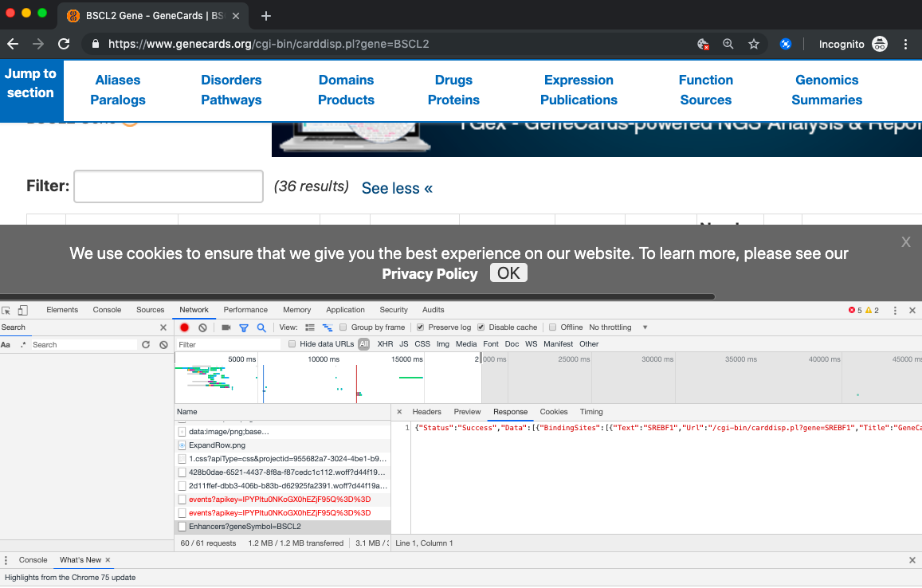Click the lock icon in address bar
The image size is (922, 588).
tap(96, 44)
